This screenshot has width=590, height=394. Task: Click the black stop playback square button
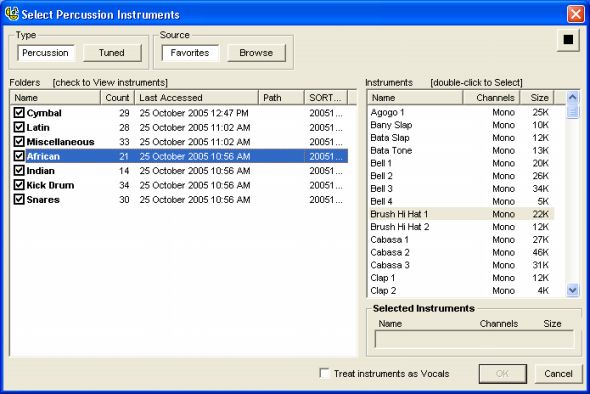[568, 40]
